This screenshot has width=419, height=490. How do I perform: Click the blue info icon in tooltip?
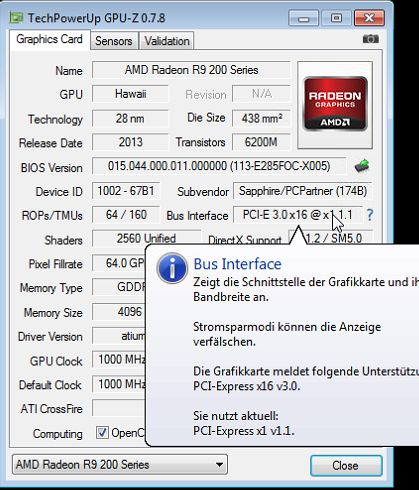[172, 268]
